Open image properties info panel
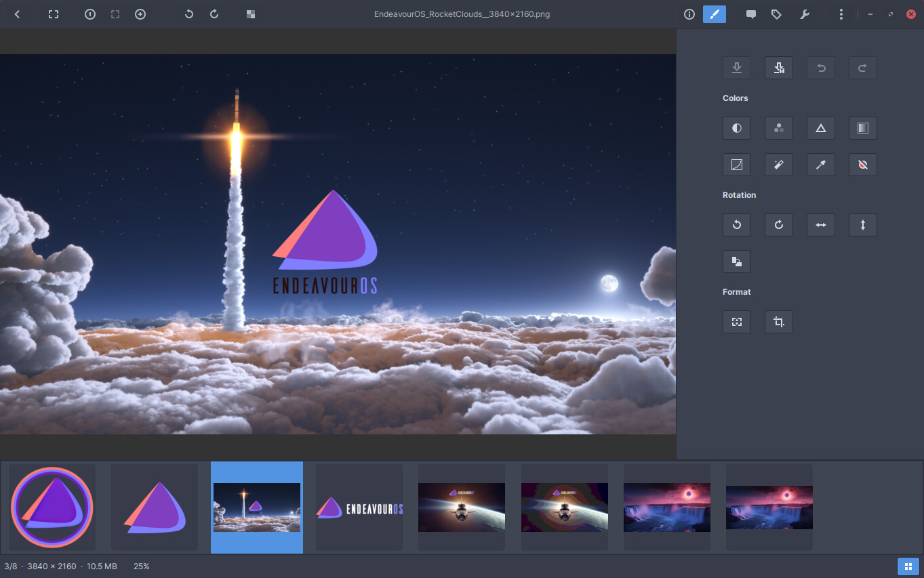 (x=689, y=14)
